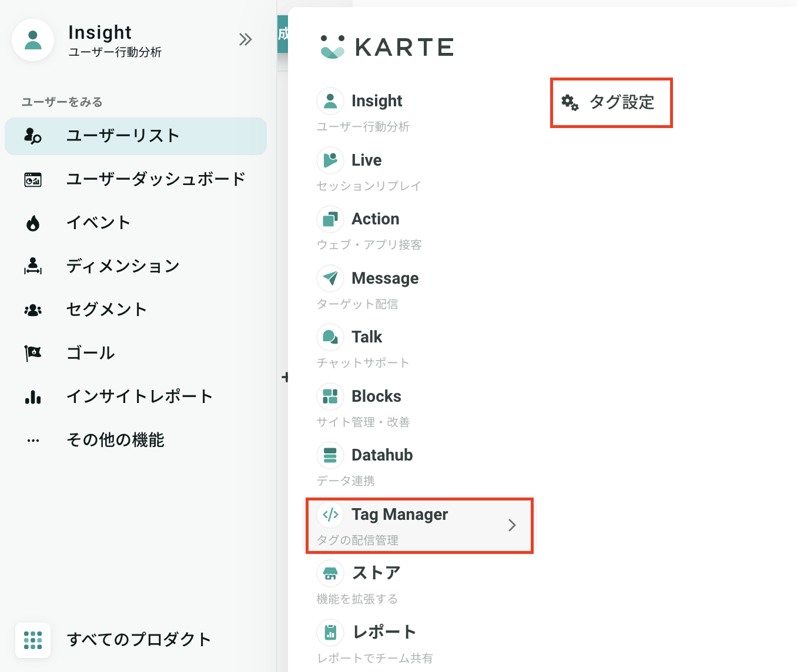Click the ディメンション icon
This screenshot has height=672, width=797.
[x=33, y=267]
